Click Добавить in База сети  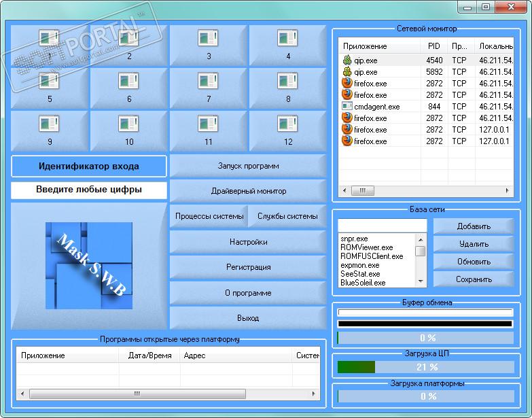pyautogui.click(x=474, y=226)
